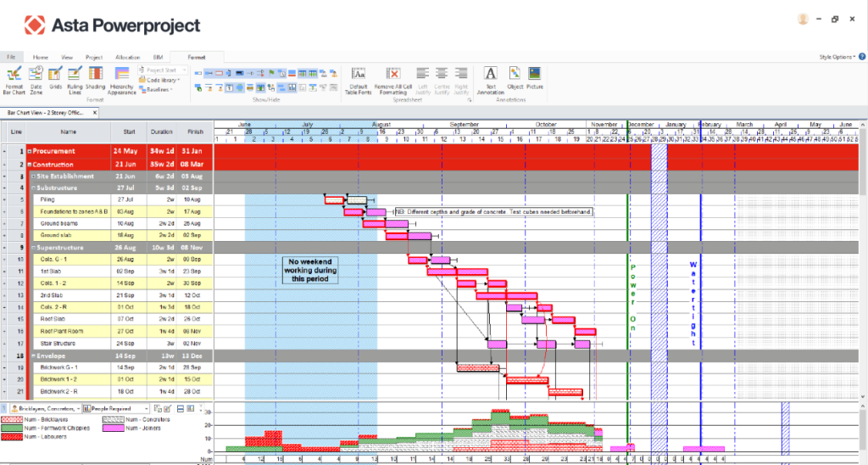Click the Num - Joiners pink swatch

tap(113, 428)
